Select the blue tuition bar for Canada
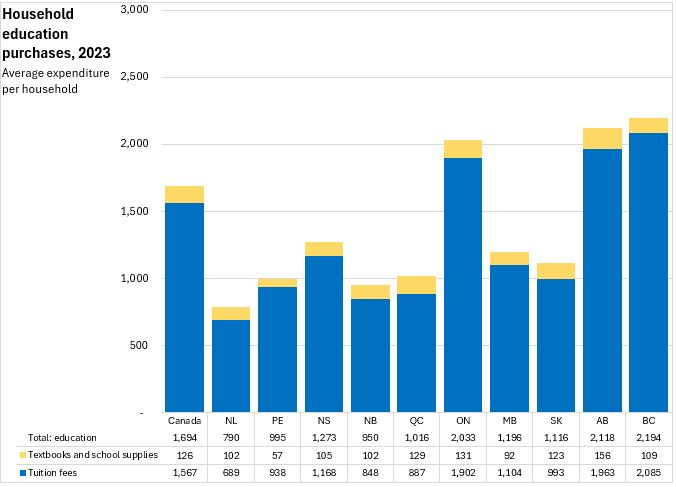Screen dimensions: 676x487 (184, 307)
